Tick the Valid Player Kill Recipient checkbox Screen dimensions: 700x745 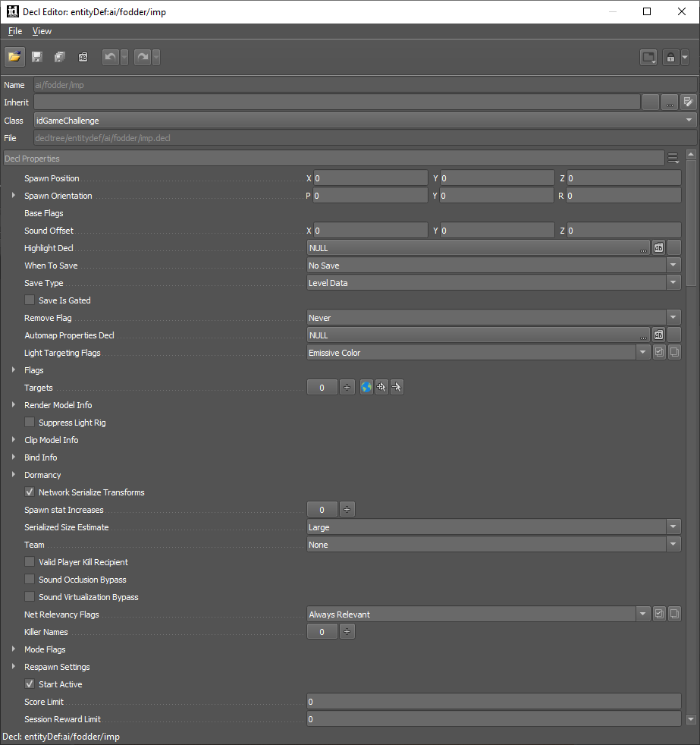click(x=30, y=561)
